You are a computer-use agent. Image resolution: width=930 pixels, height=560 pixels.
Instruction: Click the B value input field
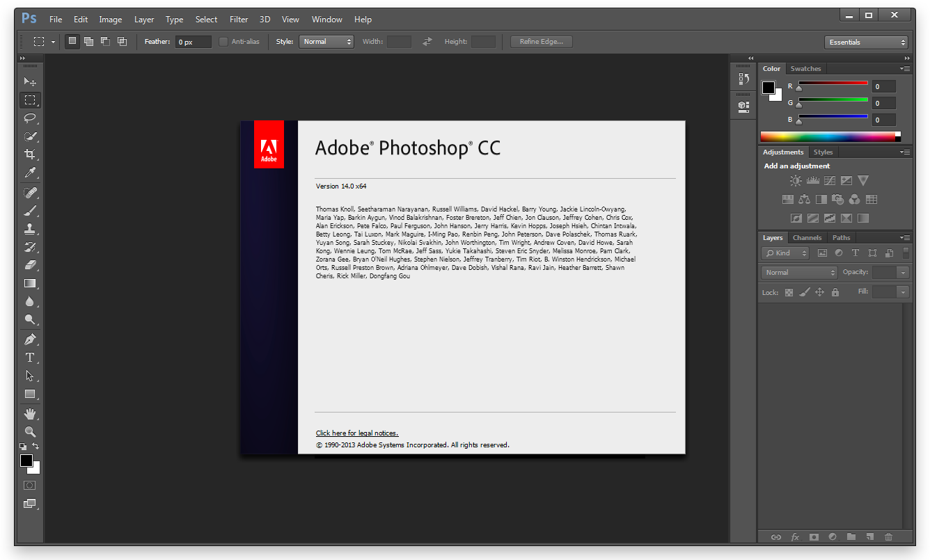883,119
